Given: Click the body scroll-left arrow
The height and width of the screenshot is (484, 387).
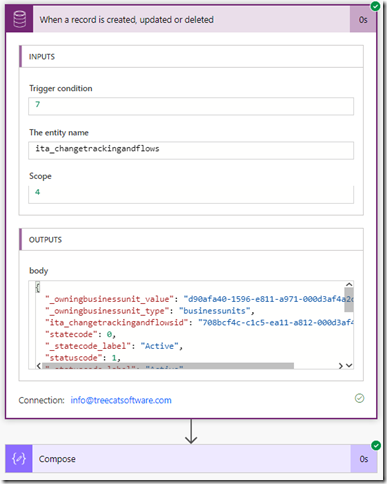Looking at the screenshot, I should 39,366.
